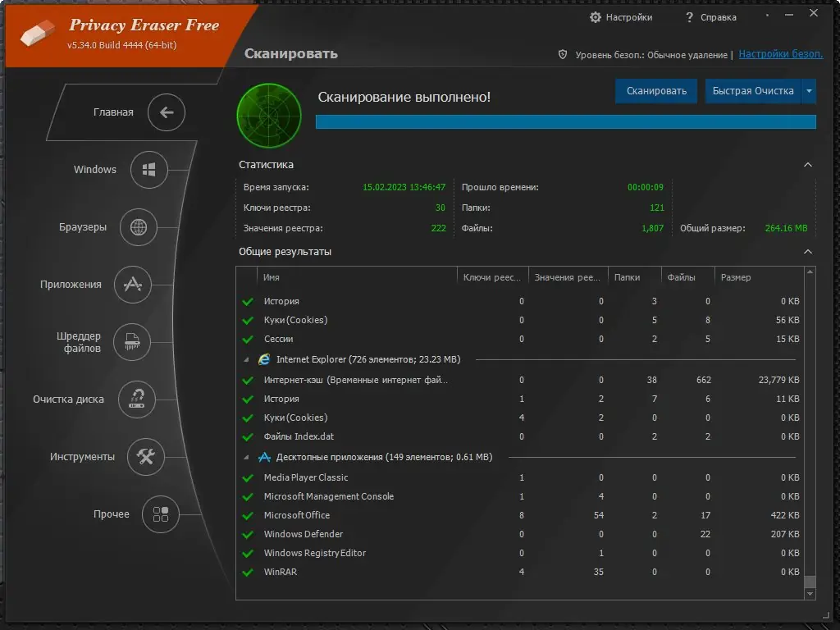Uncheck the Файлы Index.dat checkmark

coord(248,437)
